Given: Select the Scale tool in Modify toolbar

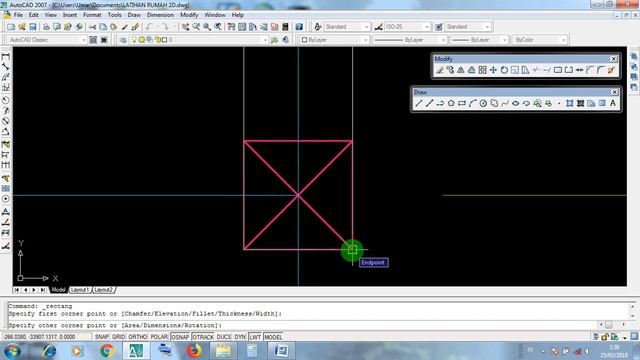Looking at the screenshot, I should click(x=515, y=70).
